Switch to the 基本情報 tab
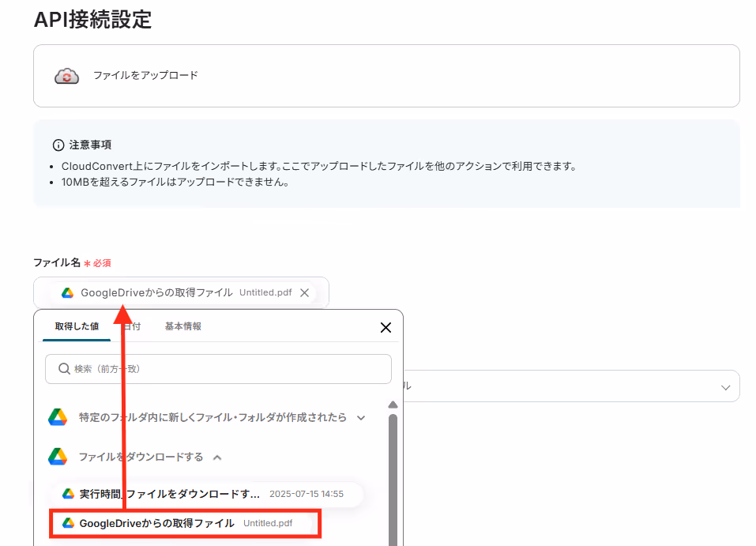 click(x=183, y=326)
